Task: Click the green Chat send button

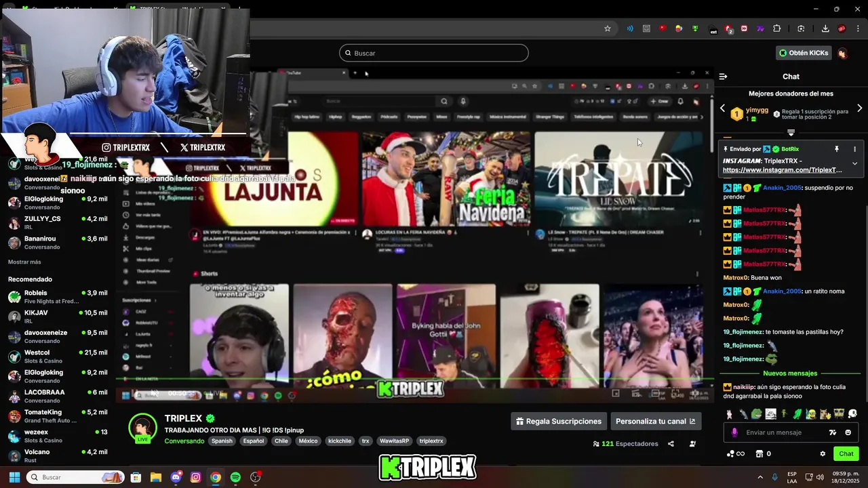Action: [846, 453]
